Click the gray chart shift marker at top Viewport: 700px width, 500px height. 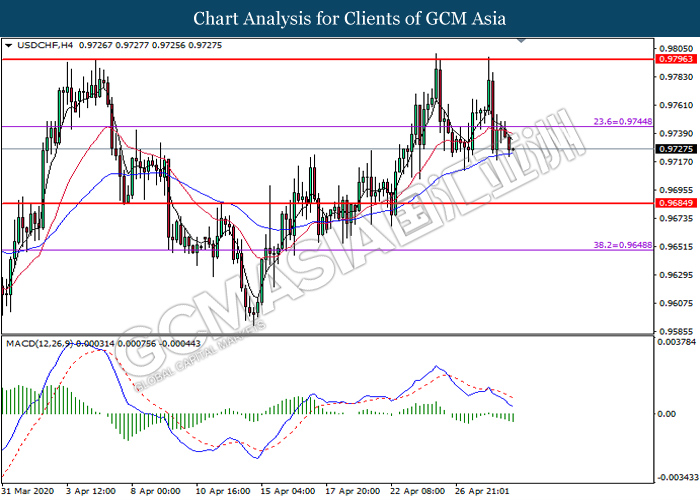520,42
